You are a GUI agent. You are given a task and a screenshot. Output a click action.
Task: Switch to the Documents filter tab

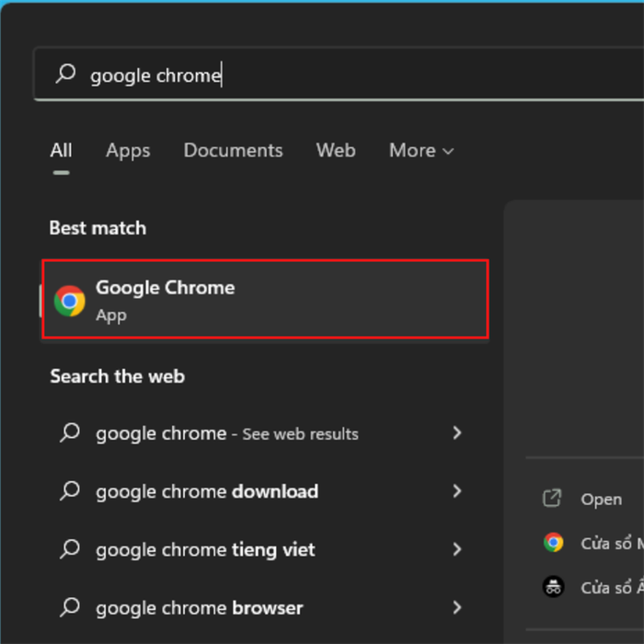pyautogui.click(x=234, y=150)
